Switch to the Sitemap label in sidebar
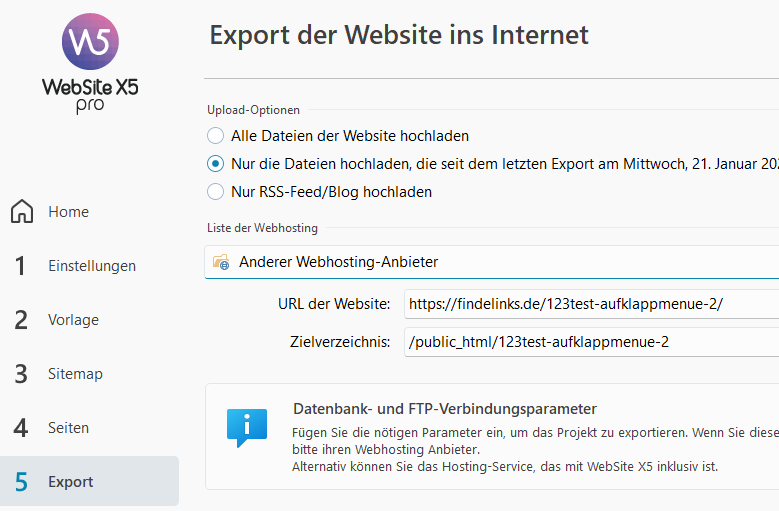 coord(75,374)
